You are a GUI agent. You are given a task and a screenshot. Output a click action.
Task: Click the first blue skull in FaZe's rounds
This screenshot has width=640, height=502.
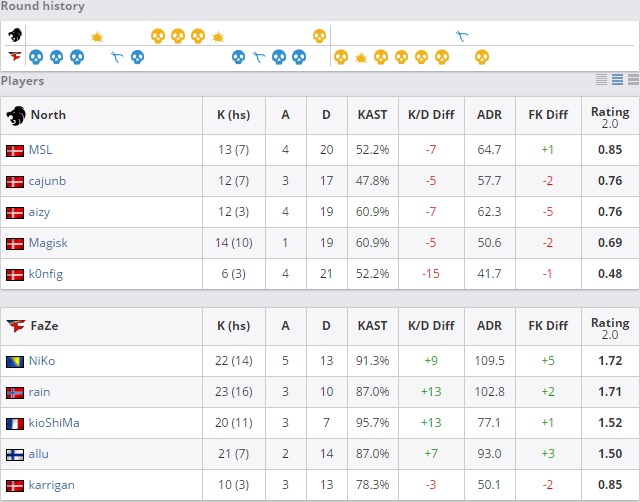36,57
